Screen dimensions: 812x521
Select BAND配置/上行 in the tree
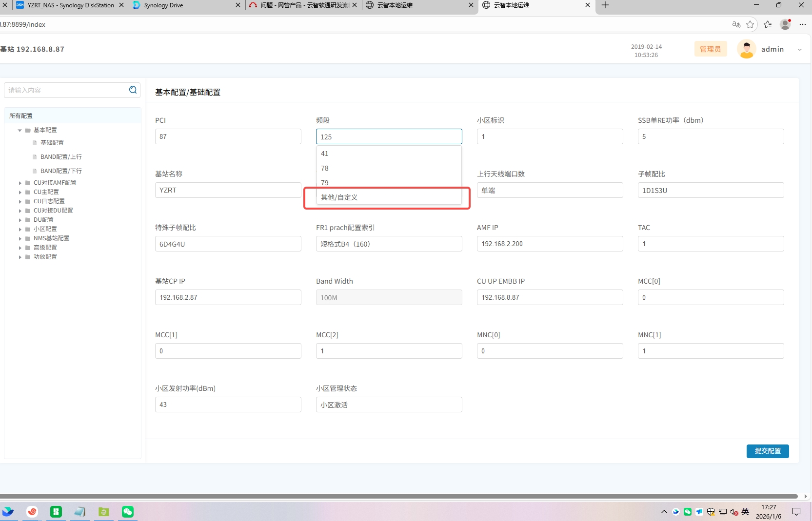click(61, 157)
